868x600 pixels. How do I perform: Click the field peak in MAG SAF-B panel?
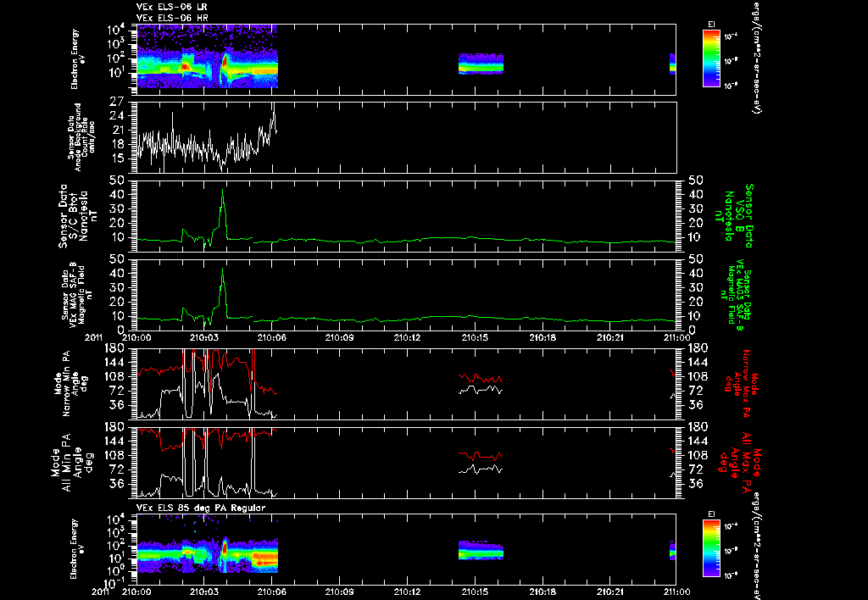(223, 269)
